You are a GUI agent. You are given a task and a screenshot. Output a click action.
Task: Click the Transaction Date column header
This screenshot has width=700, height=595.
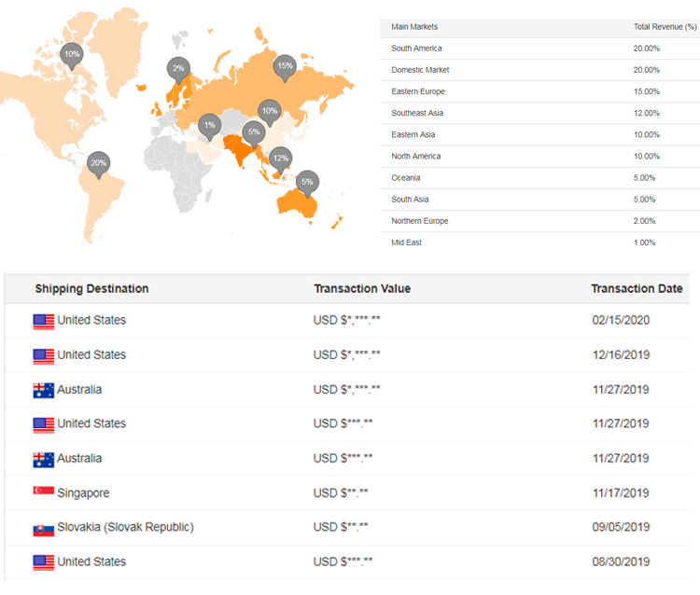tap(637, 289)
